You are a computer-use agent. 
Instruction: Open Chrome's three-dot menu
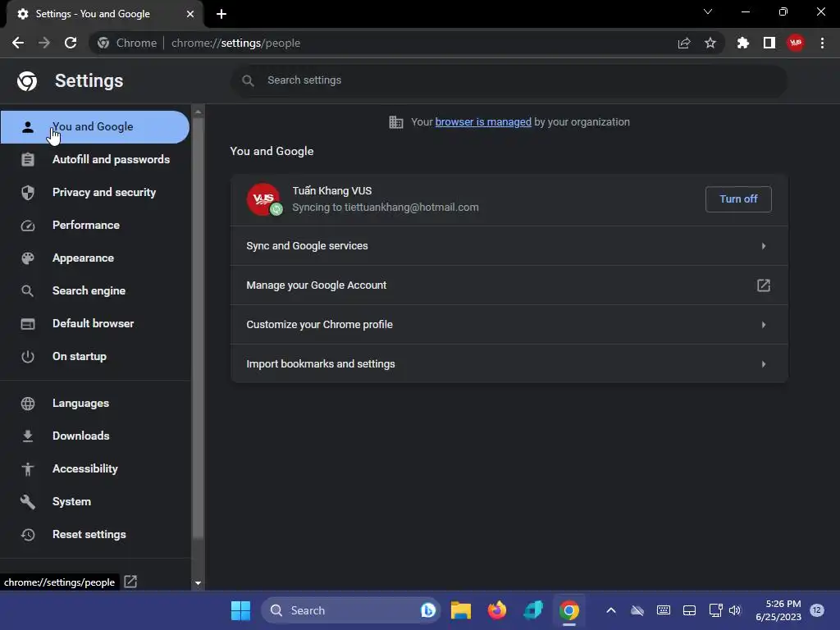tap(822, 43)
